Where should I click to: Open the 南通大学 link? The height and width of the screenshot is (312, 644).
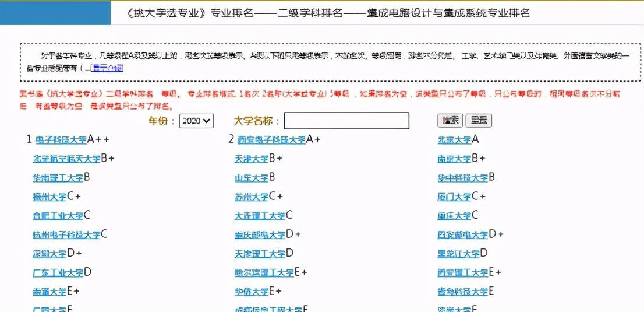click(x=49, y=292)
